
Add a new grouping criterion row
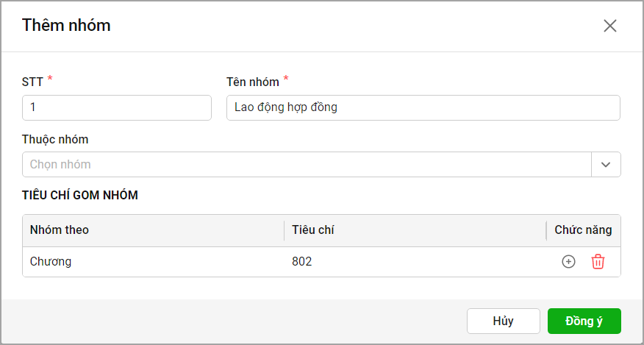click(x=568, y=262)
